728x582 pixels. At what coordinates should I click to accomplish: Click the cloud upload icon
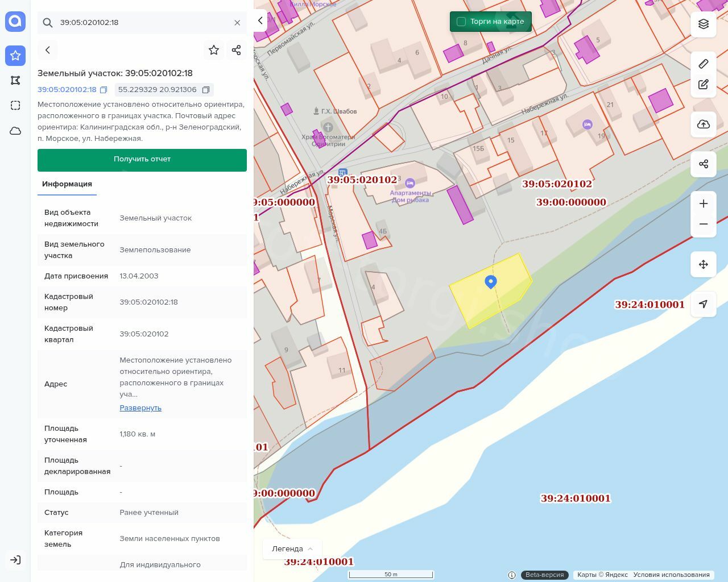704,124
